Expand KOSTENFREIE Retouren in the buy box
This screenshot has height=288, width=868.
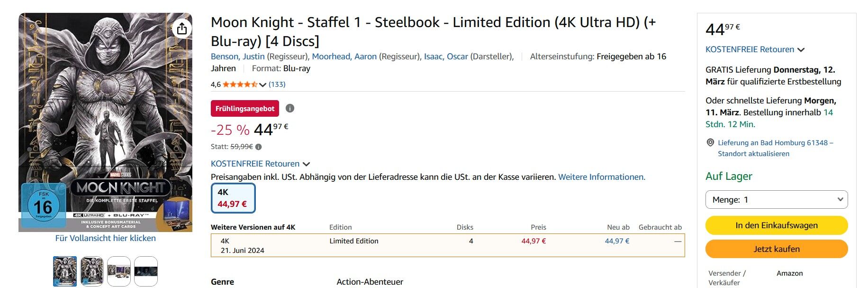point(755,49)
